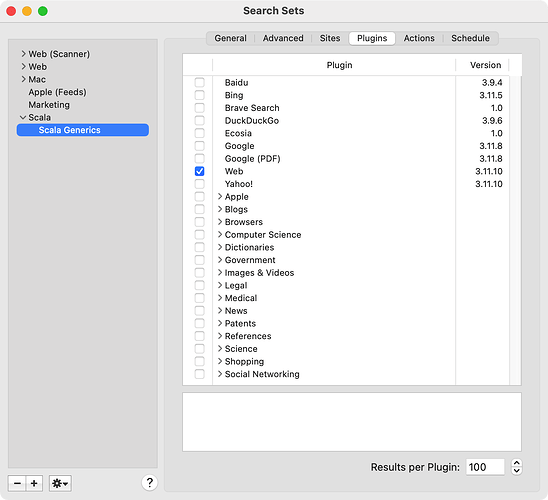The height and width of the screenshot is (500, 548).
Task: Click the Baidu version 3.9.4 cell
Action: (x=492, y=82)
